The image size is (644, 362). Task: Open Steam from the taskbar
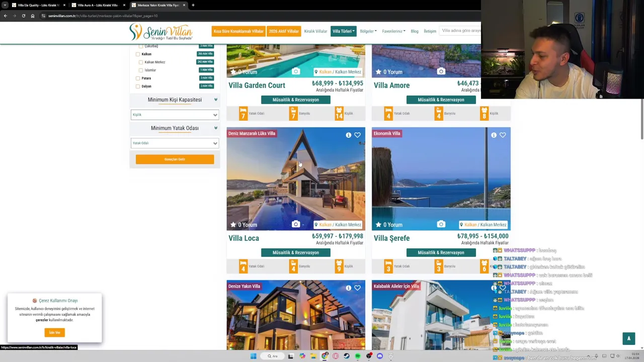coord(347,356)
